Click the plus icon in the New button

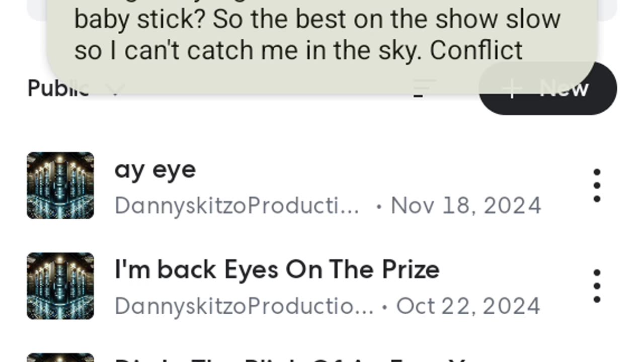click(x=512, y=88)
